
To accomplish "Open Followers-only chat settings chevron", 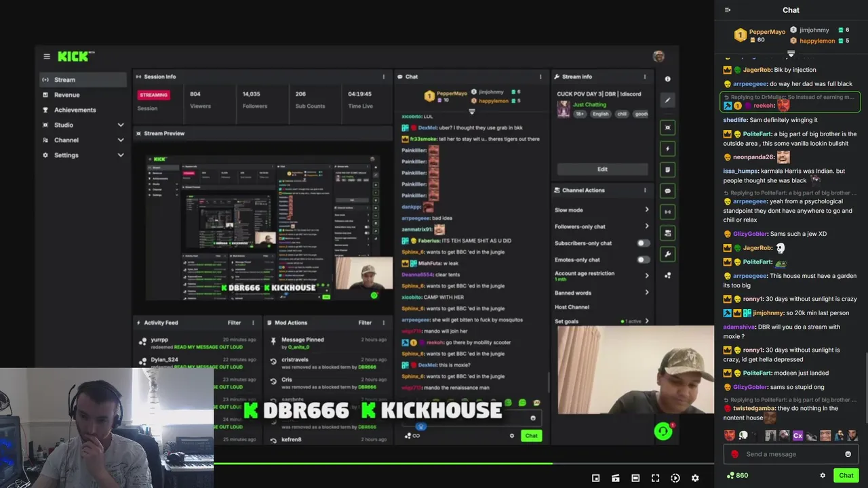I will click(x=646, y=226).
